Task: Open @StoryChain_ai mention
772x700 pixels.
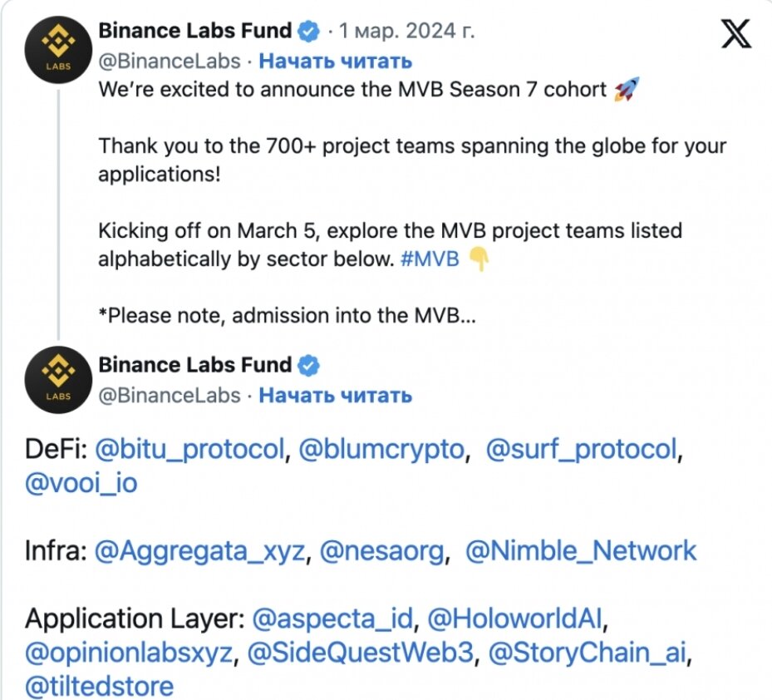Action: [588, 653]
